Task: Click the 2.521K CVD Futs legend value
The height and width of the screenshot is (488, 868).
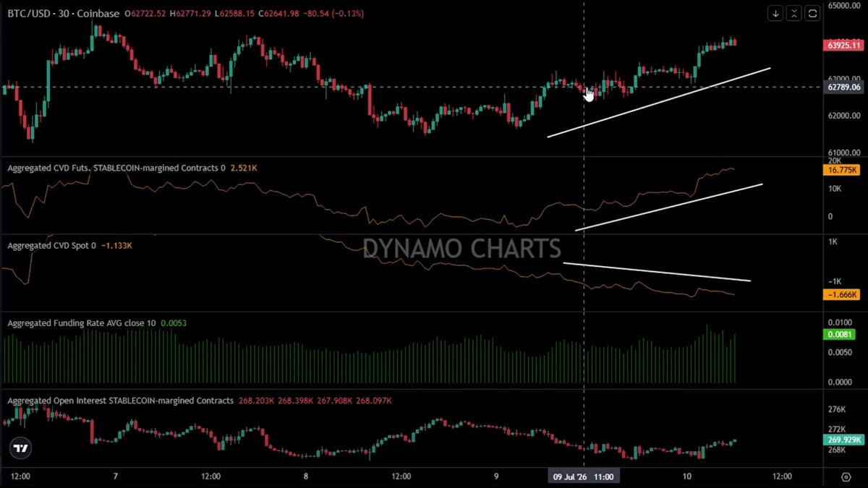Action: pos(244,168)
